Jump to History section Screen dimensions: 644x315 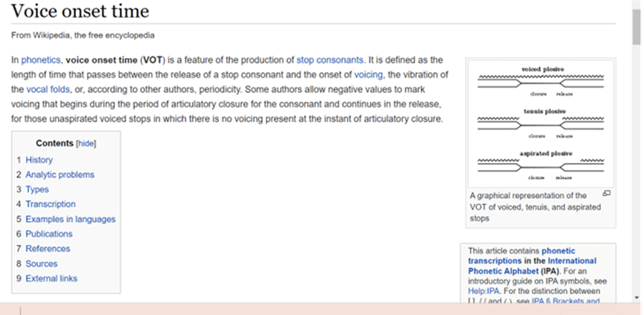pyautogui.click(x=39, y=160)
